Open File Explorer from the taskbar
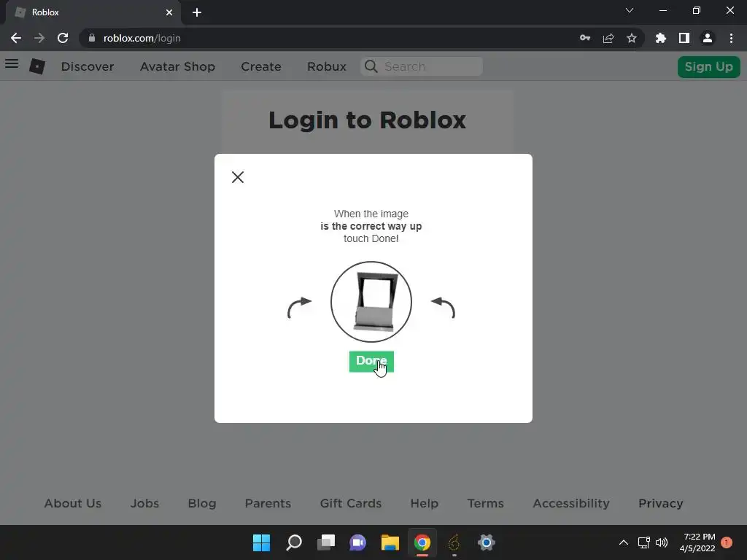747x560 pixels. point(390,542)
